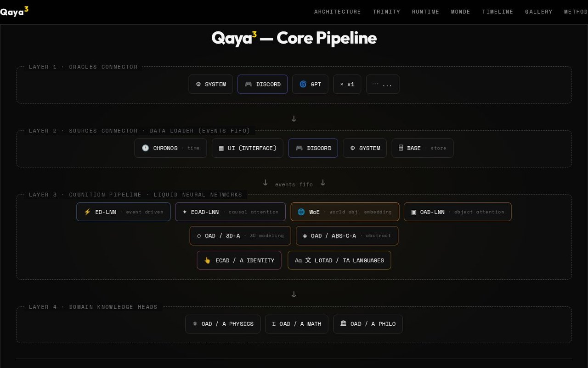Viewport: 588px width, 368px height.
Task: Click the 'events fifo' text between layers
Action: pyautogui.click(x=294, y=184)
